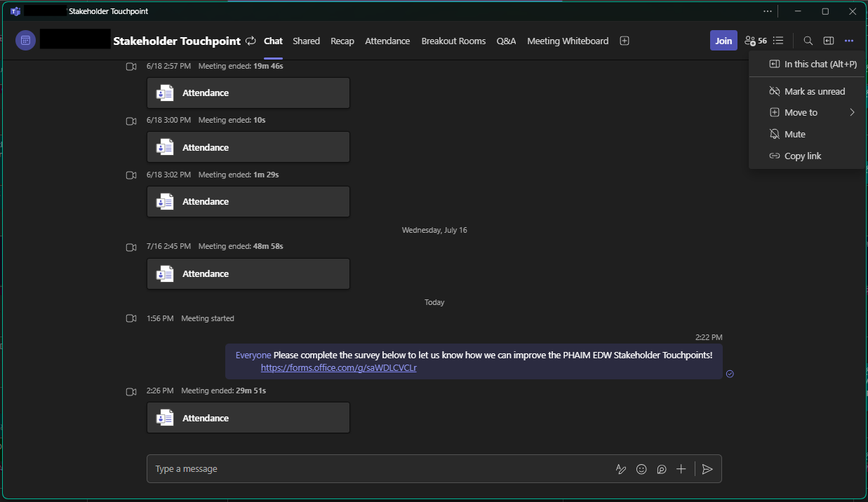Click the Wednesday, July 16 date divider

point(434,230)
